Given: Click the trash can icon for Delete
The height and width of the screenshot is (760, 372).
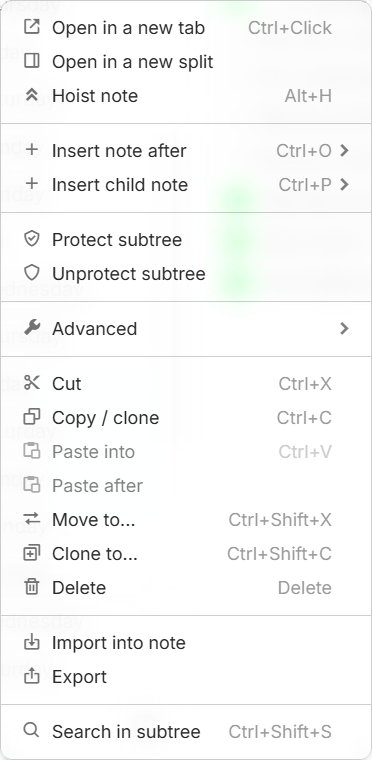Looking at the screenshot, I should pyautogui.click(x=32, y=587).
